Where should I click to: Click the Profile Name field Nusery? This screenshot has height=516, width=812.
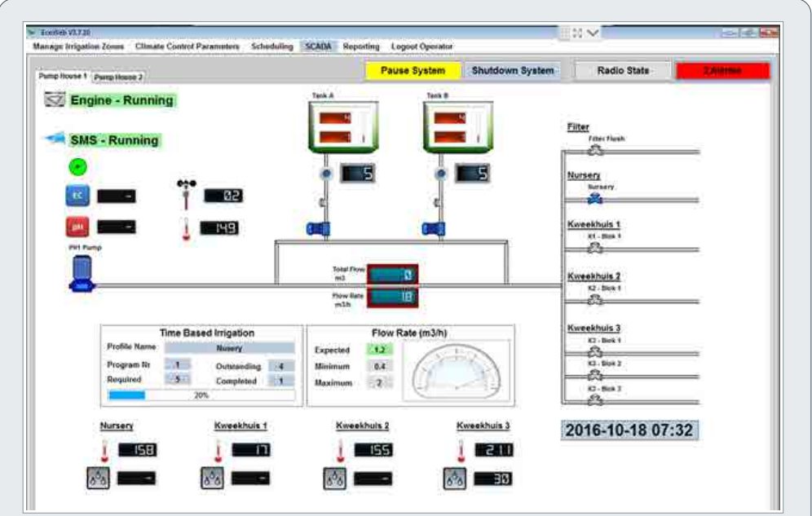(x=229, y=348)
